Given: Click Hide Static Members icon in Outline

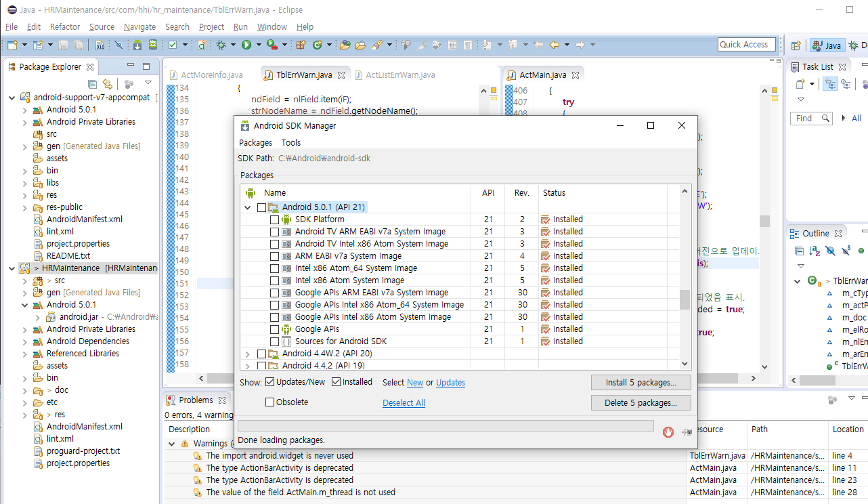Looking at the screenshot, I should (846, 251).
